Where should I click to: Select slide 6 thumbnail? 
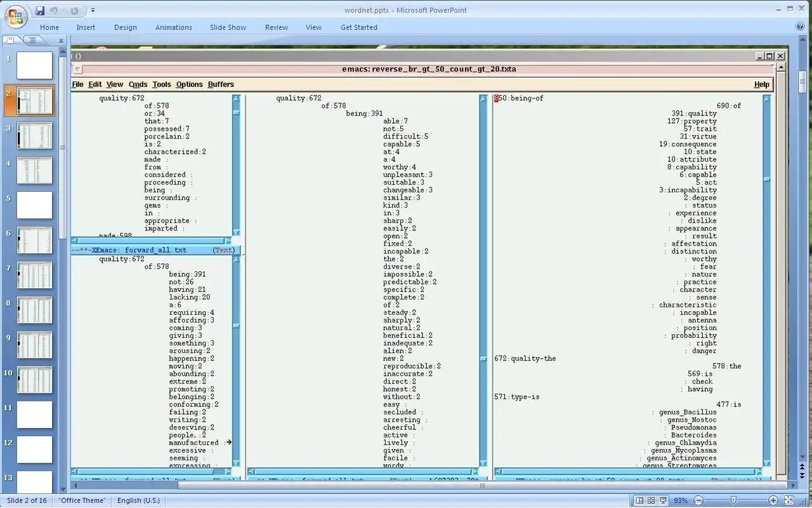(x=34, y=240)
